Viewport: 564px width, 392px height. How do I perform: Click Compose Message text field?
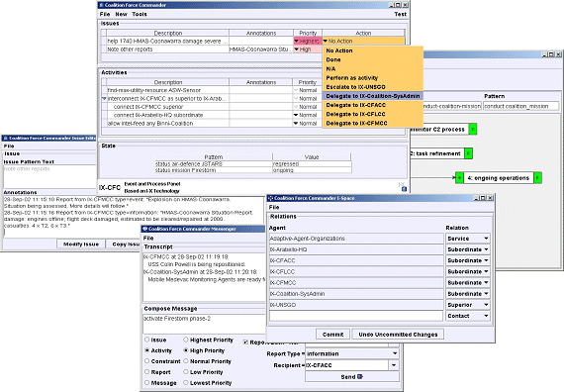[x=204, y=324]
